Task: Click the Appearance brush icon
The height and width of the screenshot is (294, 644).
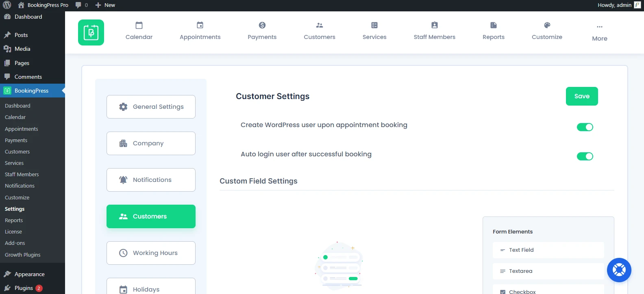Action: 7,274
